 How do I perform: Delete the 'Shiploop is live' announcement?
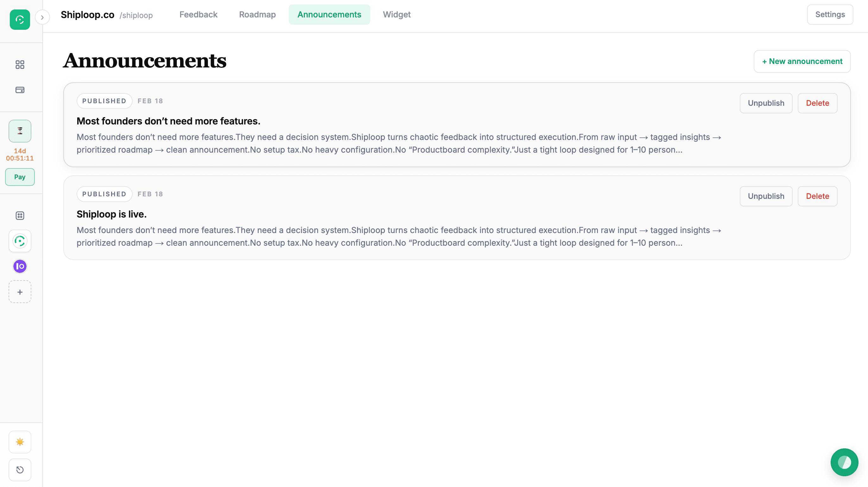[817, 196]
